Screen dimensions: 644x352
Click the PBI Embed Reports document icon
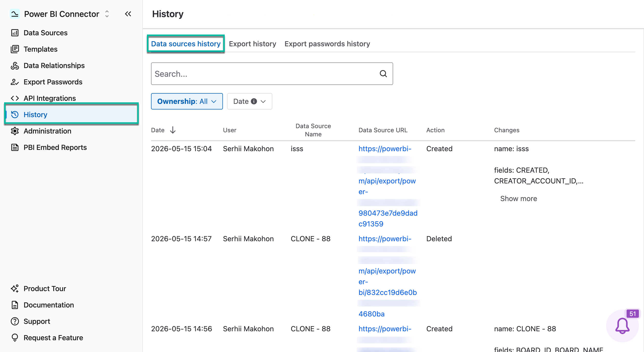pyautogui.click(x=15, y=147)
